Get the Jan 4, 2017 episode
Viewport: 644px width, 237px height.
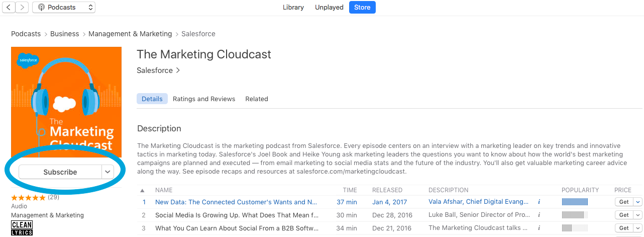click(624, 202)
